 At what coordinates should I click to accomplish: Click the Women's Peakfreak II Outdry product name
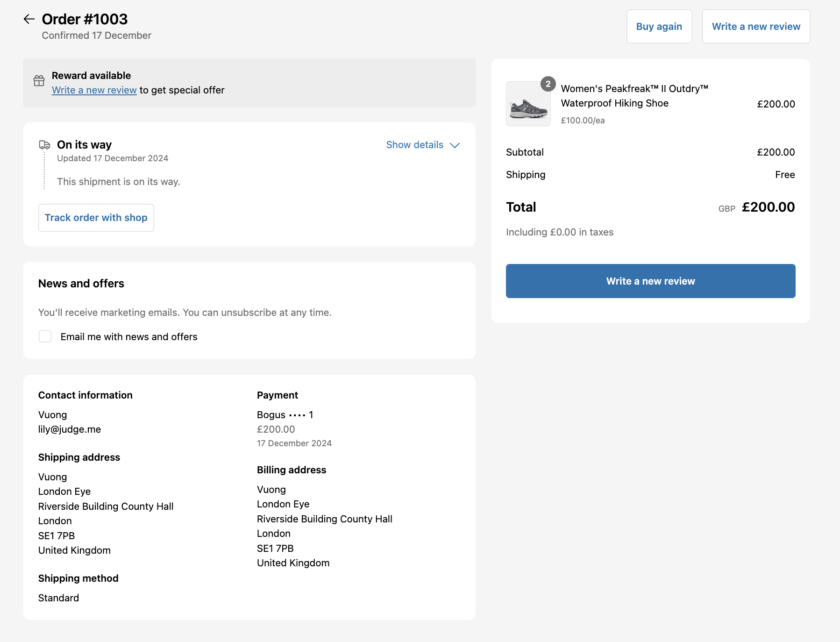tap(634, 96)
